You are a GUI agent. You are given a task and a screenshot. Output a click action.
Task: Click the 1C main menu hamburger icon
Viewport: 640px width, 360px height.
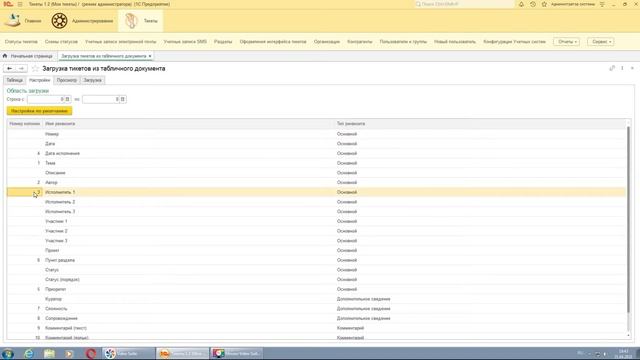(x=20, y=4)
